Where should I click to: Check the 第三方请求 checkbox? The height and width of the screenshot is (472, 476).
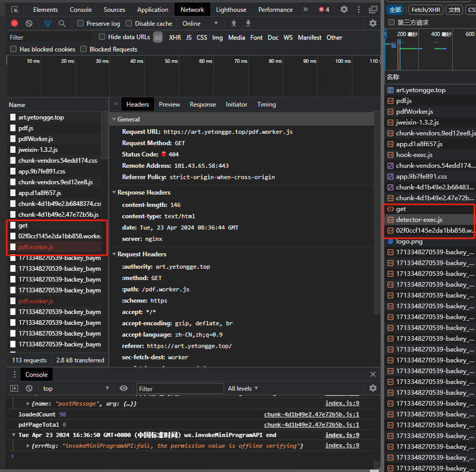392,22
